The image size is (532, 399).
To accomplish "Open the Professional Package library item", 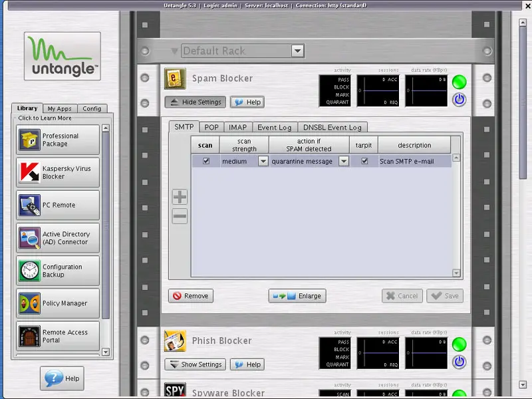I will point(58,140).
